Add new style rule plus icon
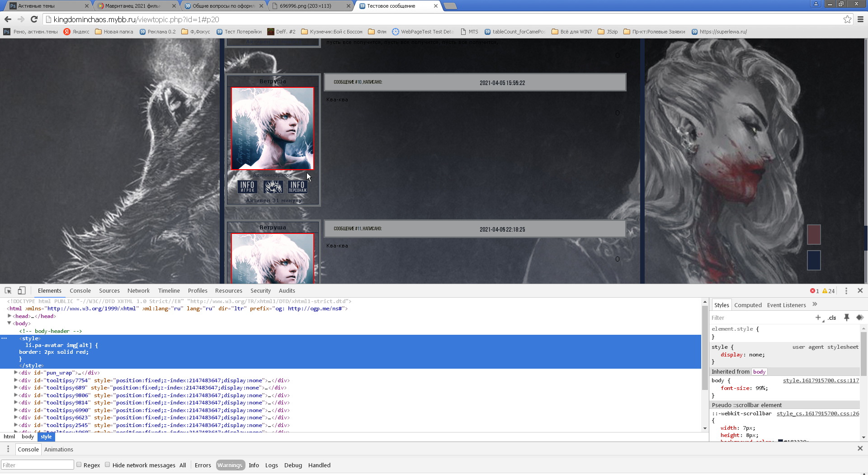Screen dimensions: 868x475 (x=818, y=318)
